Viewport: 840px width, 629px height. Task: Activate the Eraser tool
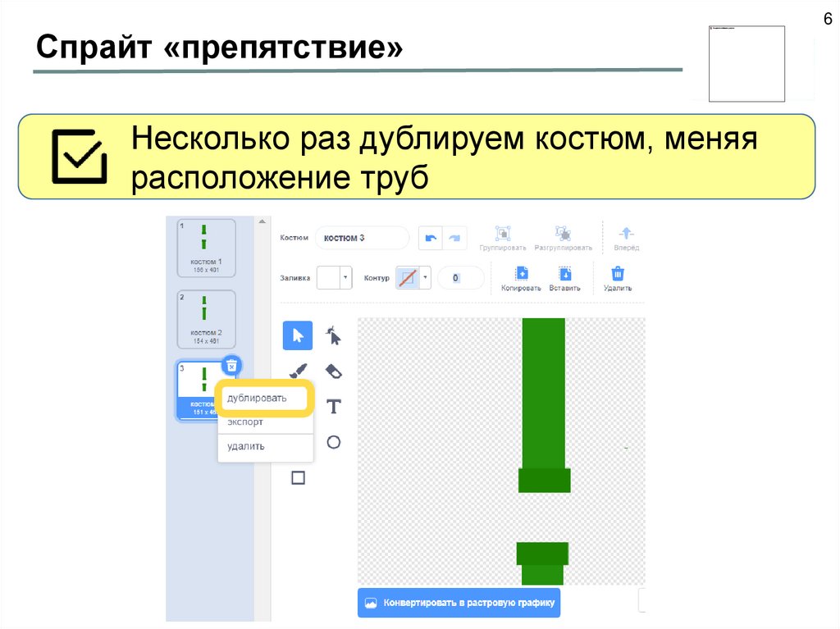click(334, 371)
